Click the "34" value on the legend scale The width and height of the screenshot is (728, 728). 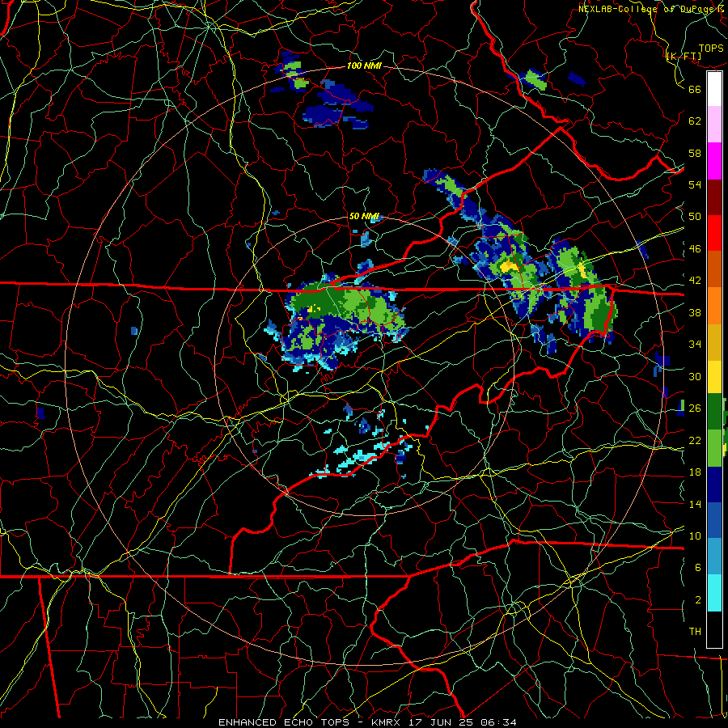click(x=695, y=345)
